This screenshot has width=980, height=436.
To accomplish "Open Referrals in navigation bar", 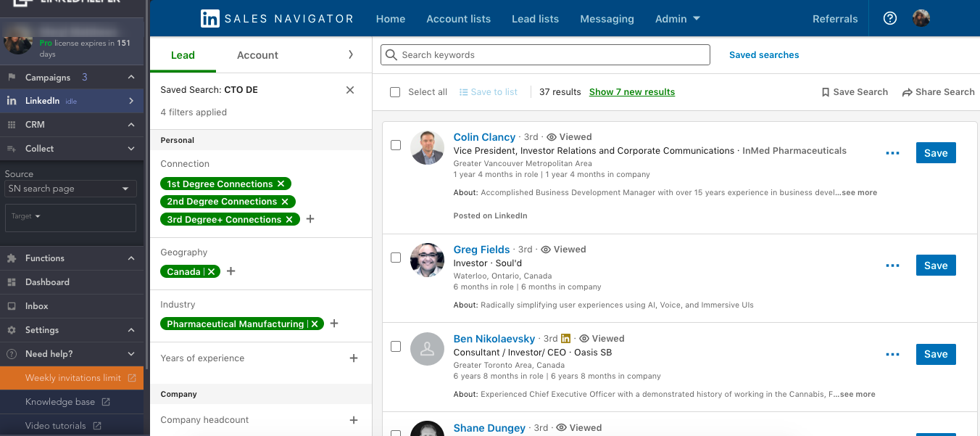I will coord(835,19).
